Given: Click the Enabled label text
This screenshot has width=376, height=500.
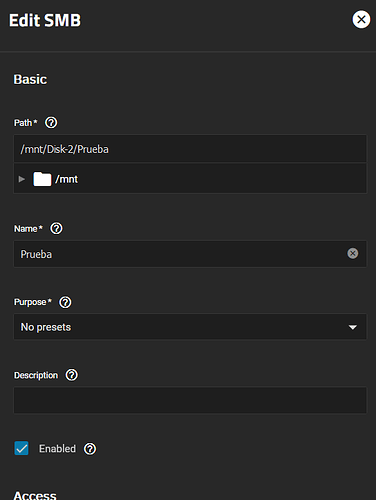Looking at the screenshot, I should 57,449.
